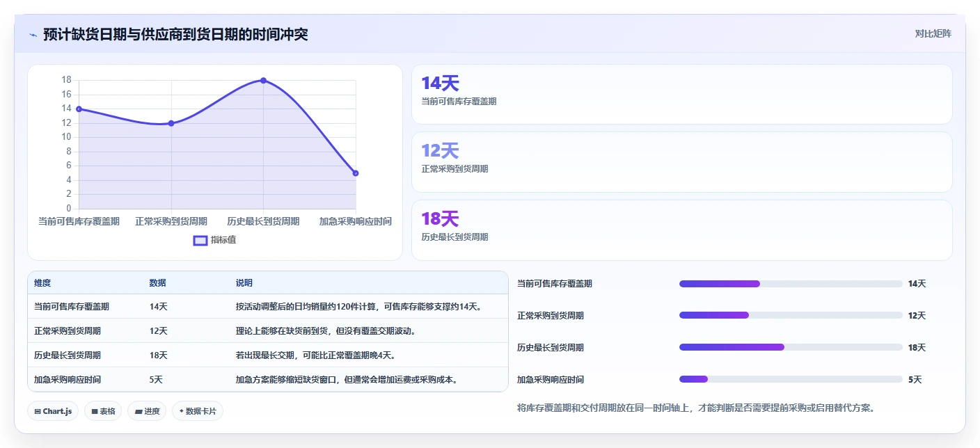Toggle the 指标值 legend item in the chart
The height and width of the screenshot is (448, 980).
tap(215, 240)
